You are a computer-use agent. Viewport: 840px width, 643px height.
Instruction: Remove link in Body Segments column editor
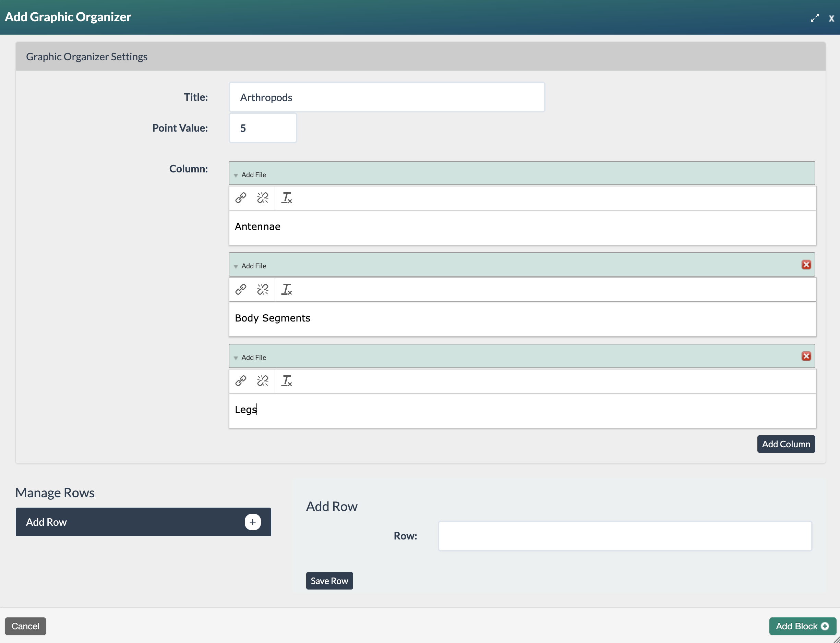click(x=263, y=289)
